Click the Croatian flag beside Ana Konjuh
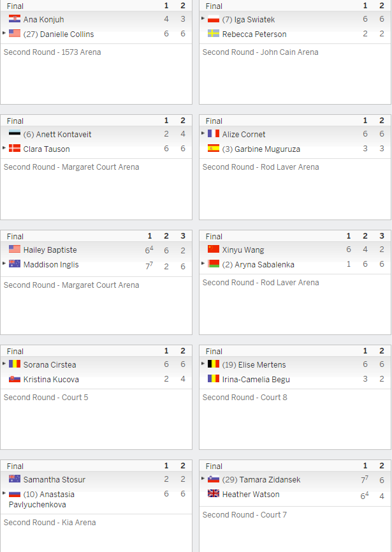This screenshot has height=552, width=392. [x=15, y=19]
